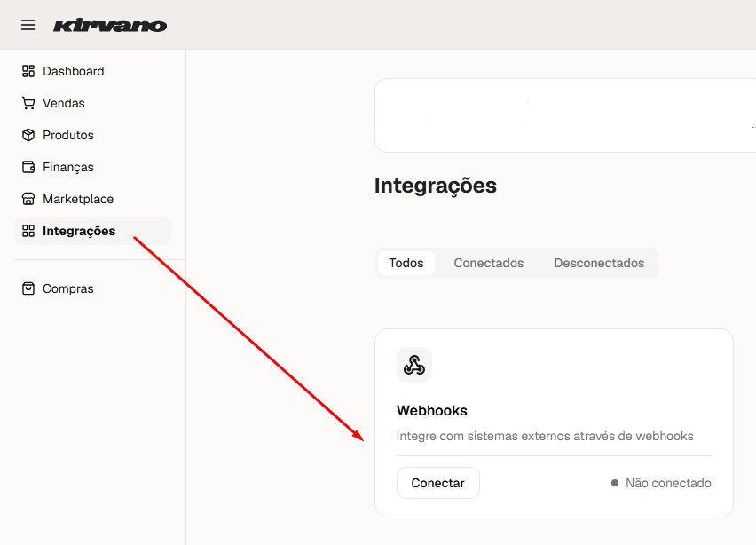
Task: Click the Vendas shopping cart icon
Action: [28, 103]
